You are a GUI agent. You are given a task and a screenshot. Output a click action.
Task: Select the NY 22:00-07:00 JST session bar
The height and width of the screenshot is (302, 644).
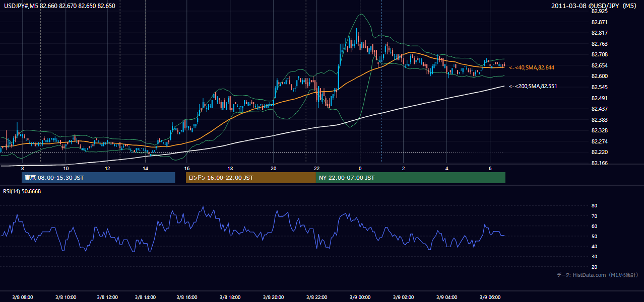411,178
